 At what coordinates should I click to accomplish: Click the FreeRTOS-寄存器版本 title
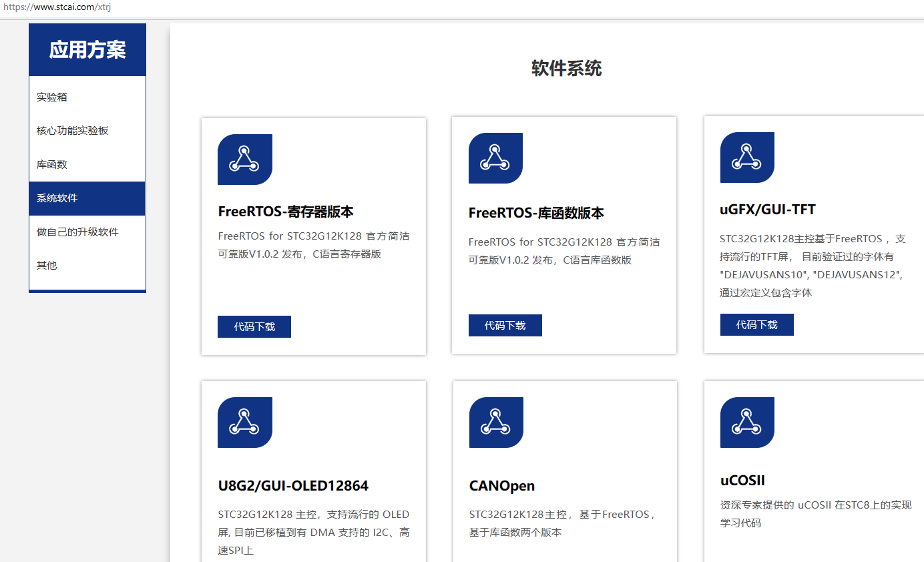(x=286, y=212)
